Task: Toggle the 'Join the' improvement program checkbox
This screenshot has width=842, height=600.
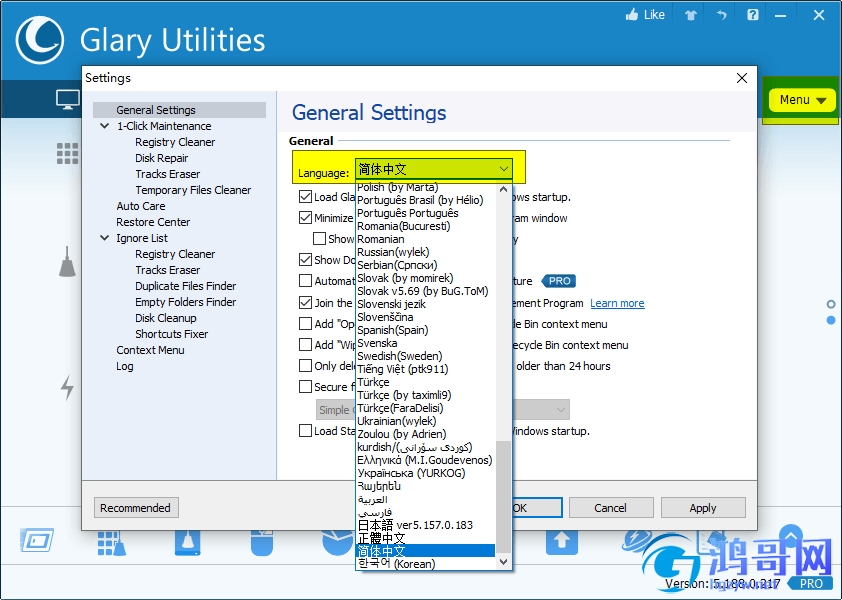Action: pyautogui.click(x=306, y=303)
